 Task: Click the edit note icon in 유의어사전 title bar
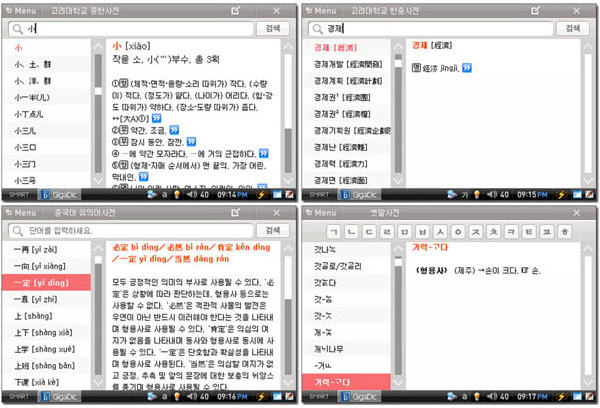pos(236,212)
